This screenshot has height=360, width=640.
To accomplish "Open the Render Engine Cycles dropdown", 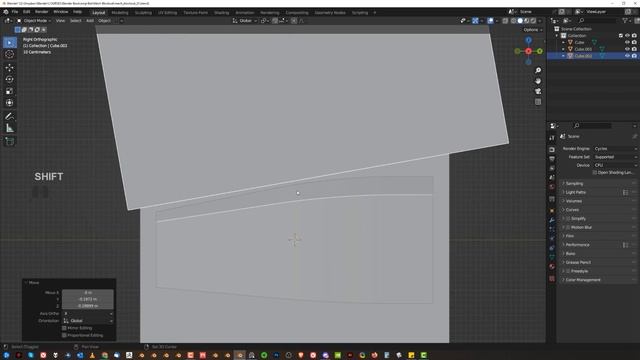I will 615,149.
